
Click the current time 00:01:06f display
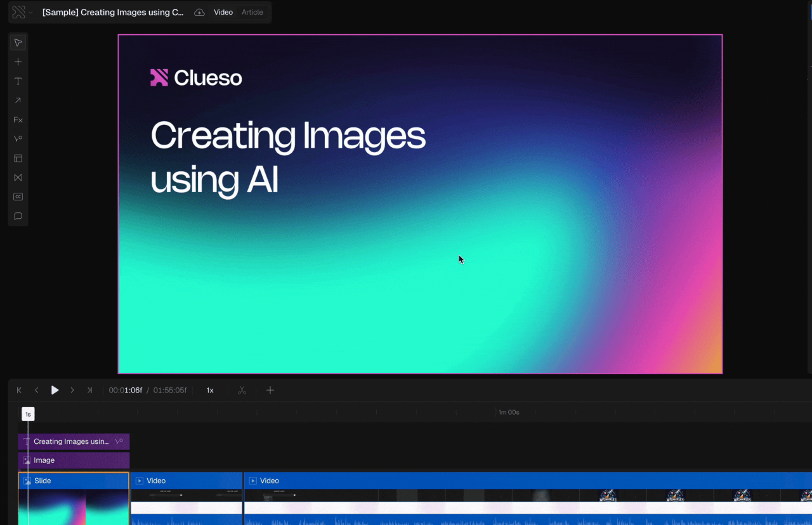coord(126,391)
